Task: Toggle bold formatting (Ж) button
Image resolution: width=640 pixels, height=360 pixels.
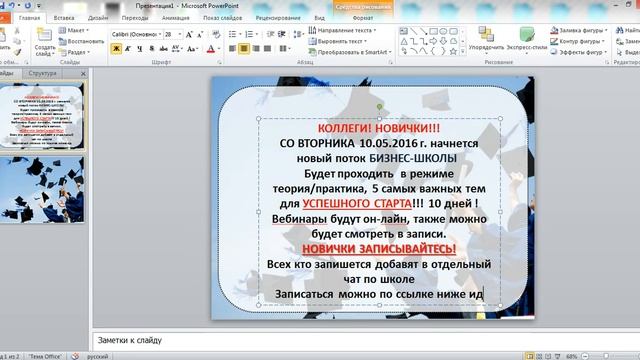Action: click(x=116, y=49)
